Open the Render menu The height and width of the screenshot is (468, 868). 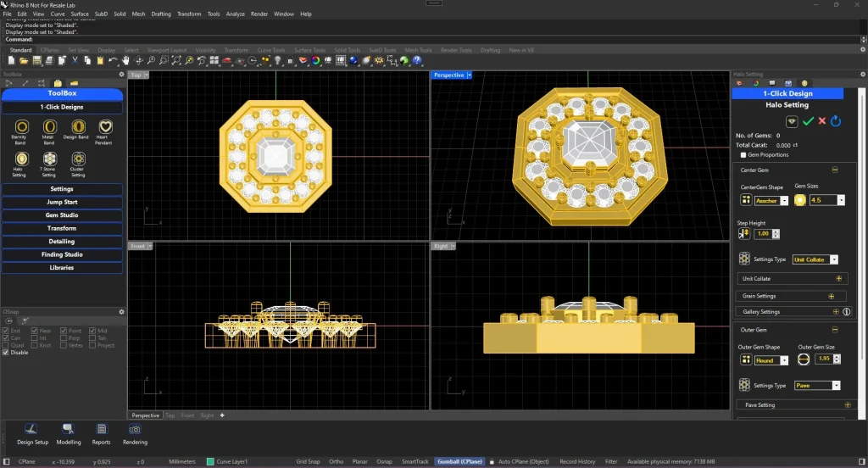pos(259,14)
